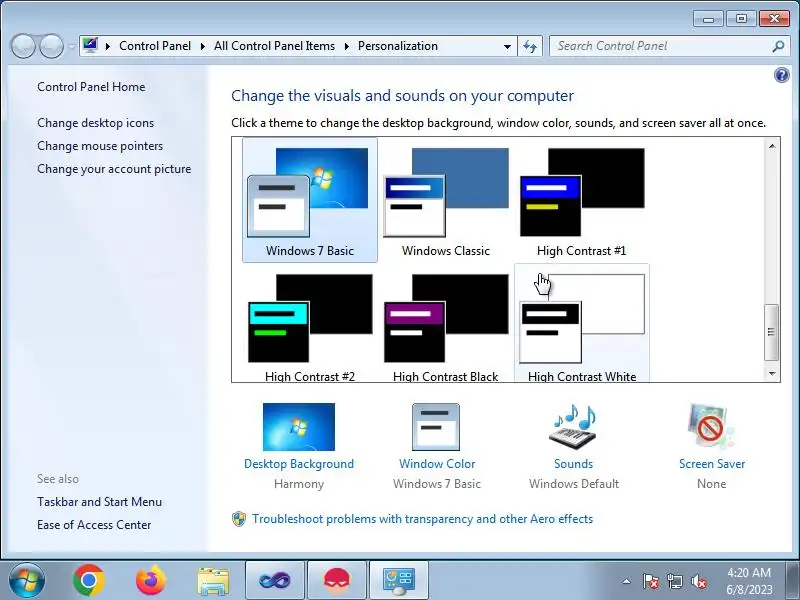Image resolution: width=800 pixels, height=600 pixels.
Task: Maximize the Personalization window
Action: (x=741, y=19)
